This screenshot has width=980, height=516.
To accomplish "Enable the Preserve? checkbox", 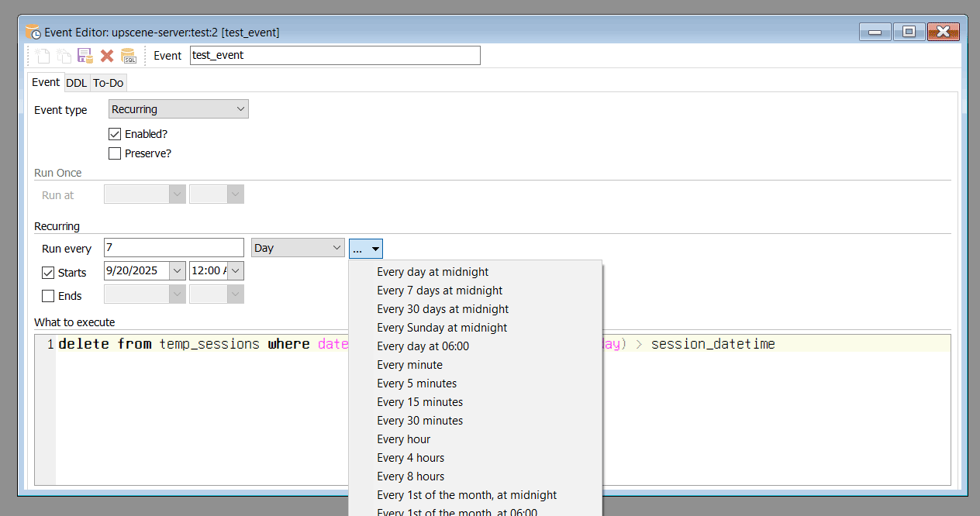I will pyautogui.click(x=115, y=153).
